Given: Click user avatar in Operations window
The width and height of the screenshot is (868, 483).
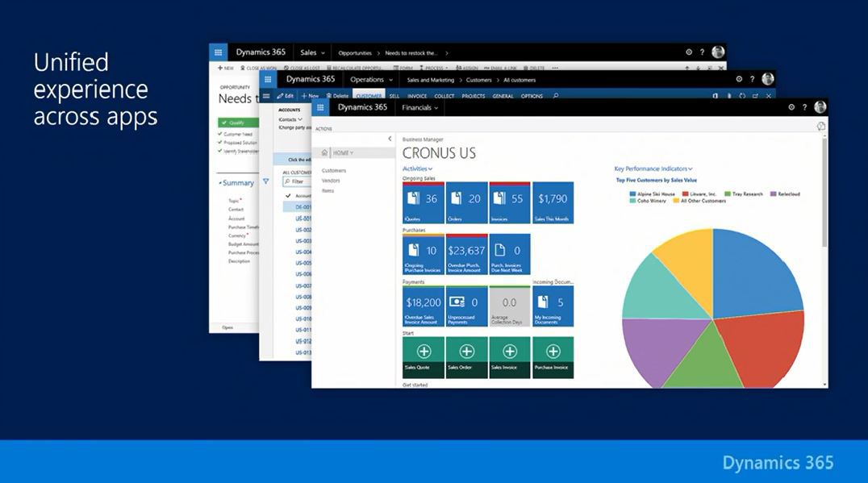Looking at the screenshot, I should click(767, 79).
